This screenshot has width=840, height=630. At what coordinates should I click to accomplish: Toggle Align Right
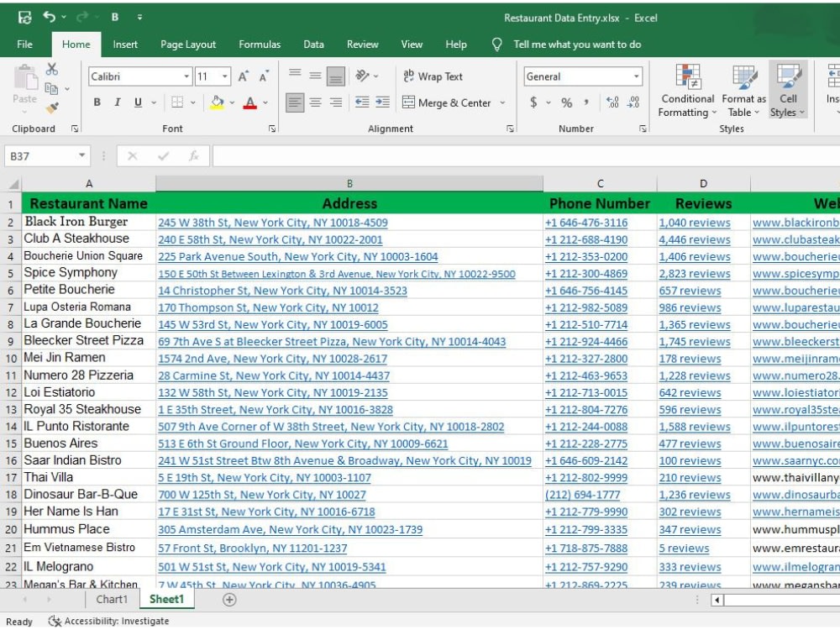click(x=336, y=102)
